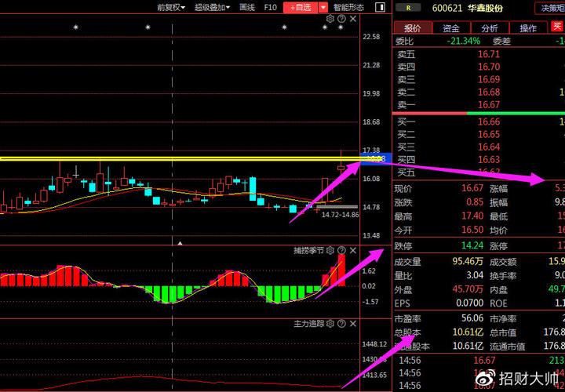Toggle the side panel layout icon

pos(380,7)
